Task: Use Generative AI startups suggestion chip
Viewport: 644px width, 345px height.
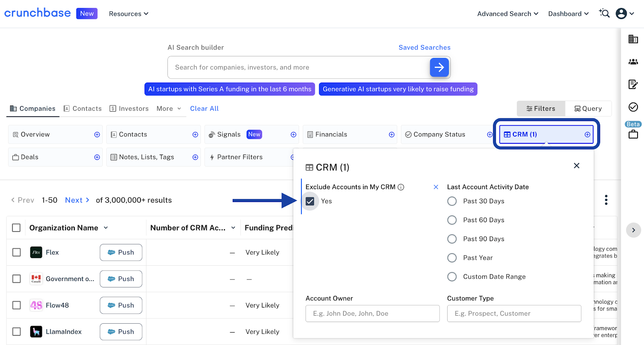Action: [398, 89]
